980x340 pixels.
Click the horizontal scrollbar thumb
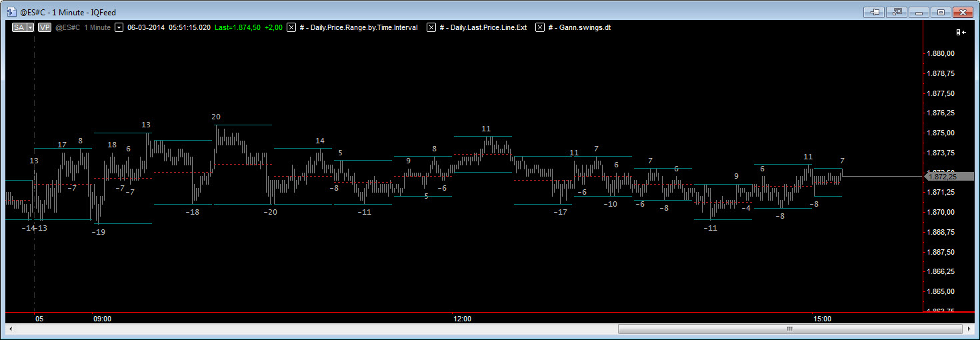pos(790,329)
